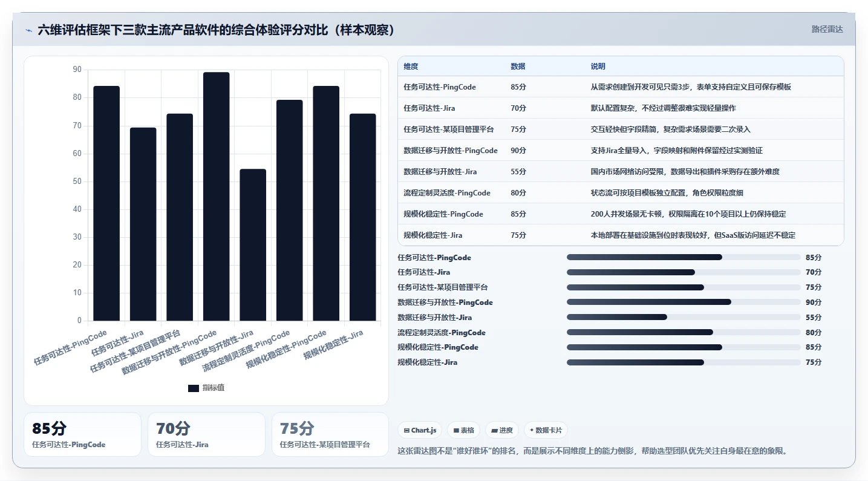Click the 规模化稳定性-Jira progress bar
This screenshot has height=481, width=868.
(684, 362)
